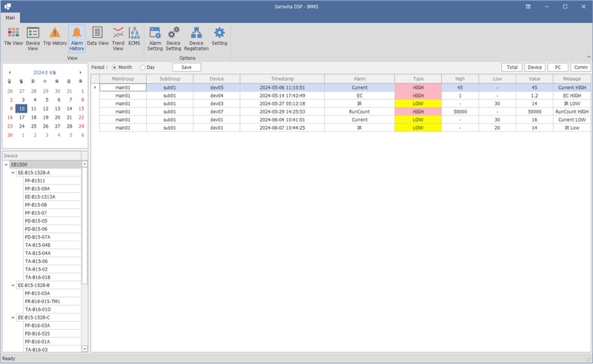Click the Message column header
The width and height of the screenshot is (593, 364).
[572, 79]
